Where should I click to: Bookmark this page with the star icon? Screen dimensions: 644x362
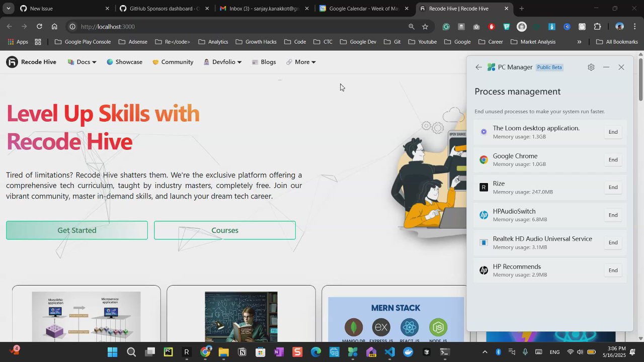[x=425, y=27]
